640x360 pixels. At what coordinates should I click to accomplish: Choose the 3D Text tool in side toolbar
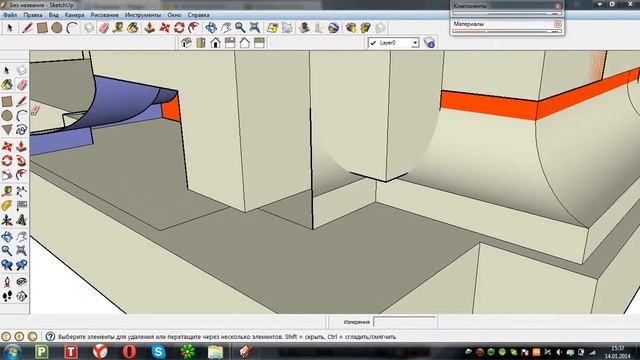coord(21,220)
